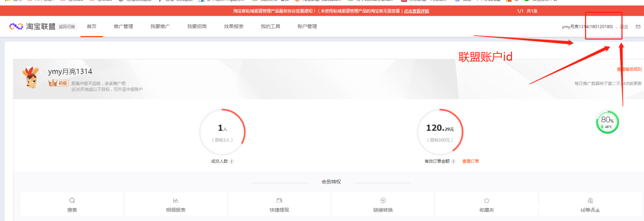644x221 pixels.
Task: Open the 推广管理 menu
Action: [123, 27]
